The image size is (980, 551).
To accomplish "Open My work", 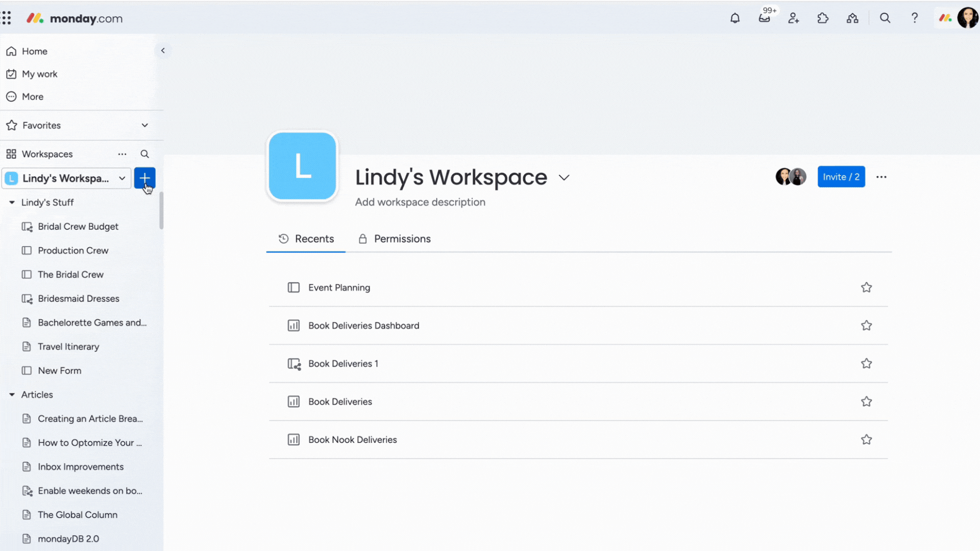I will (32, 74).
